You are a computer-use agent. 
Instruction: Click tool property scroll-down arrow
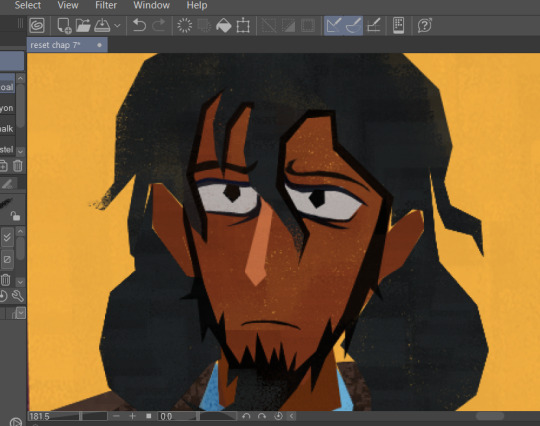click(x=20, y=282)
